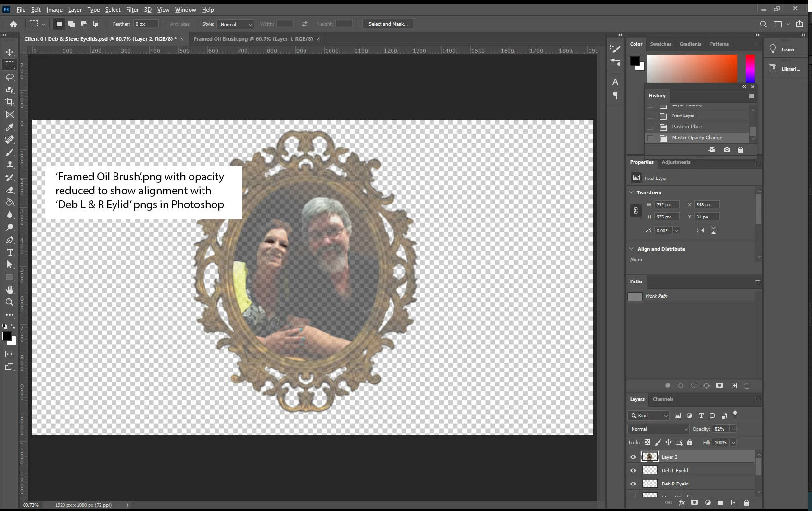This screenshot has width=812, height=511.
Task: Open marquee tool preset dropdown arrow
Action: click(43, 24)
